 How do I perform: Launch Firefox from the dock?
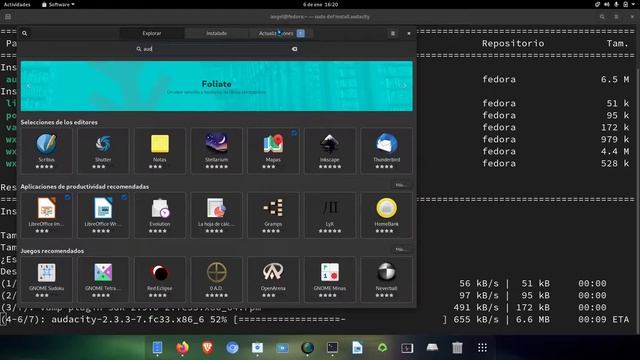182,347
